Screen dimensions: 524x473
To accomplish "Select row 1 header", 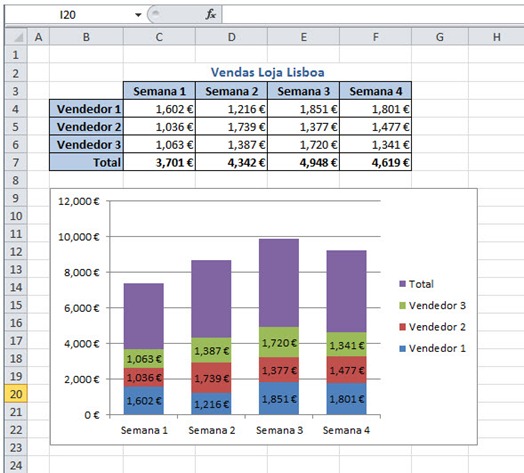I will point(16,54).
